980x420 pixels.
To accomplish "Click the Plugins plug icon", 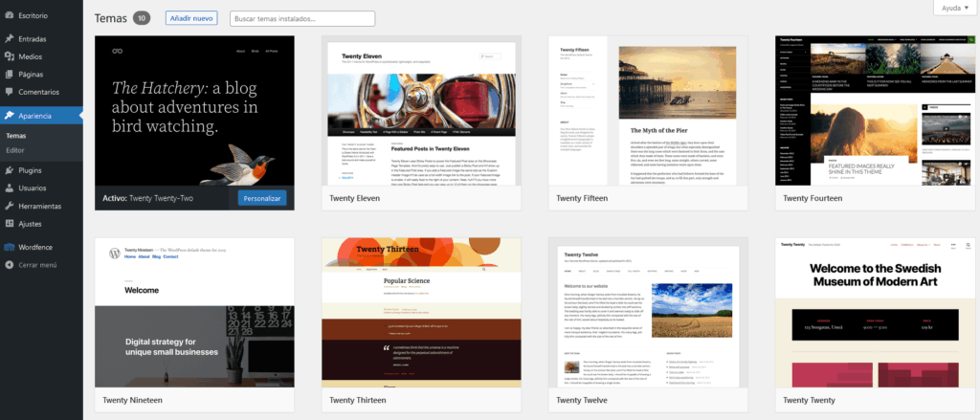I will click(9, 170).
